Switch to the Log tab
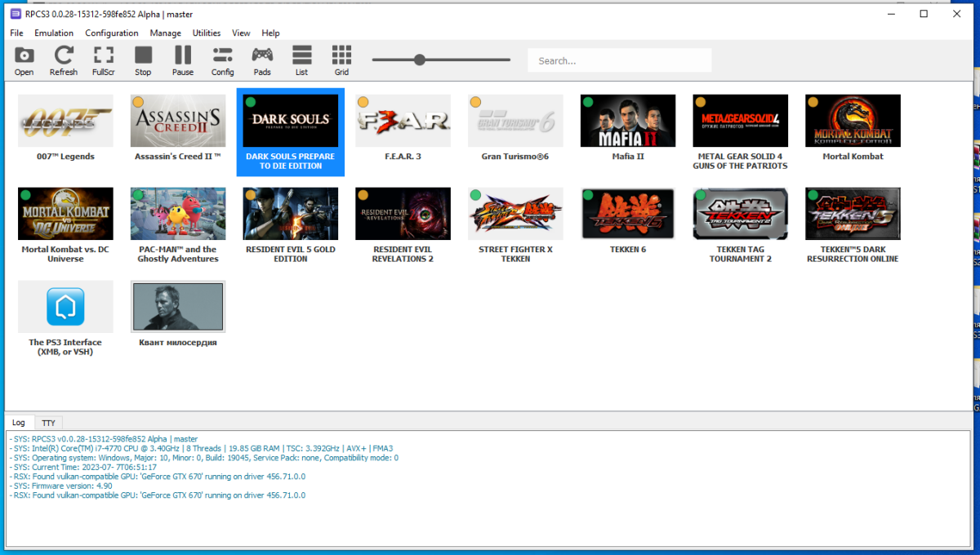Image resolution: width=980 pixels, height=555 pixels. click(19, 423)
